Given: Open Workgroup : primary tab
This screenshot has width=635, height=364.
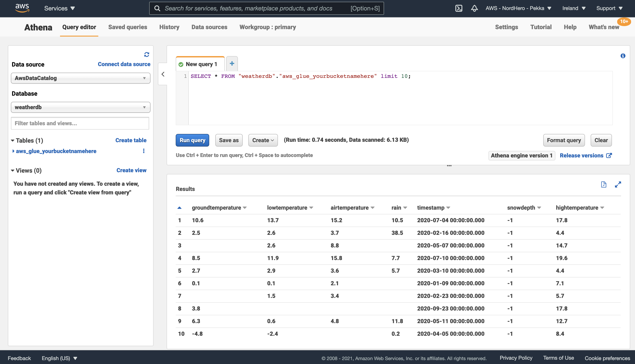Looking at the screenshot, I should (267, 27).
